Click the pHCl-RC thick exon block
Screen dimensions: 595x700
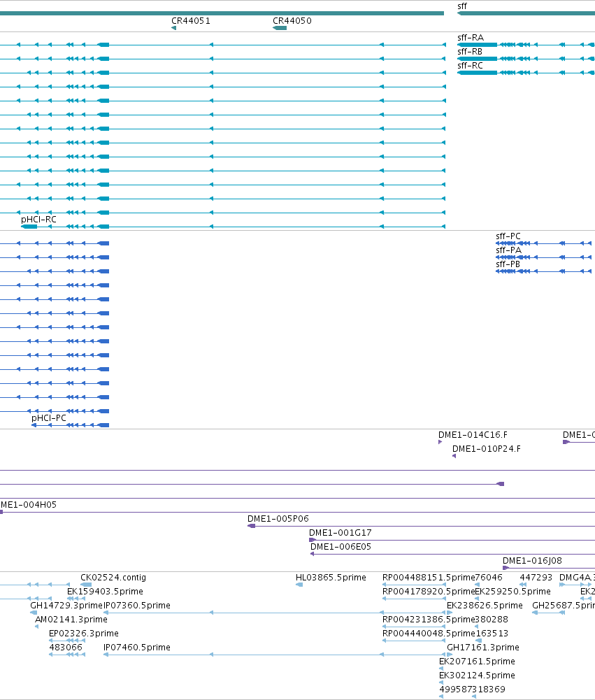pos(29,227)
